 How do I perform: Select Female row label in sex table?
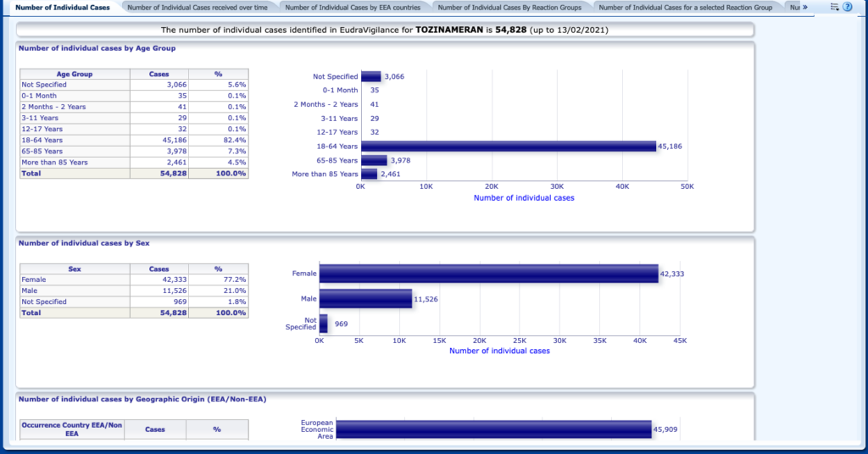pyautogui.click(x=34, y=280)
